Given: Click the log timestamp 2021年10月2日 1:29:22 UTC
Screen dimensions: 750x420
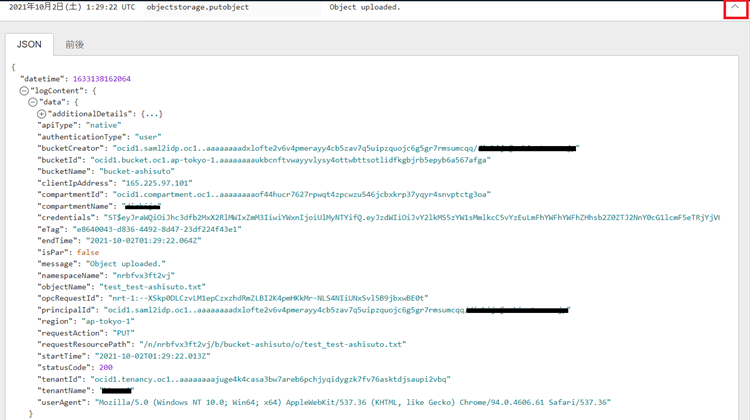Looking at the screenshot, I should coord(72,7).
